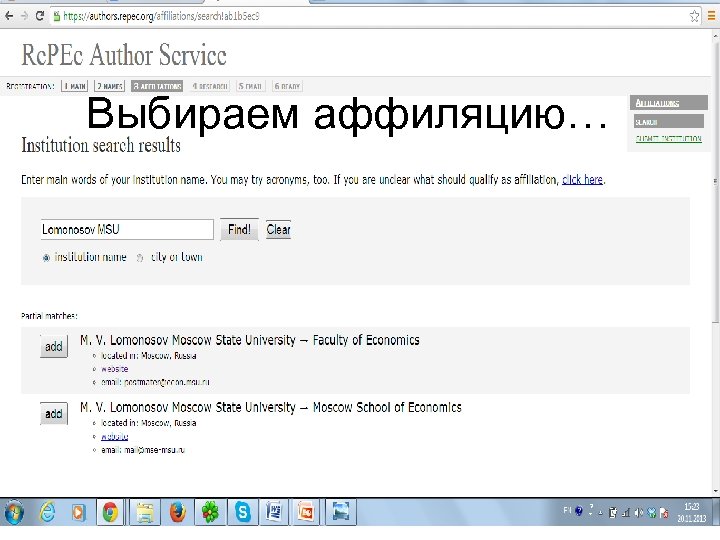Click 'M. V. Lomonosov Moscow State University – Moscow School of Economics'
This screenshot has width=720, height=540.
point(270,407)
